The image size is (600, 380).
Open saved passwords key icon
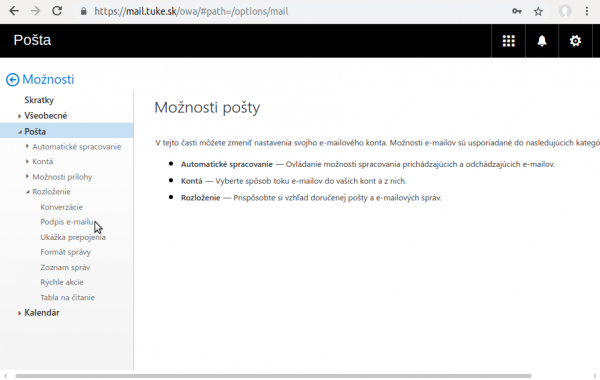point(517,11)
